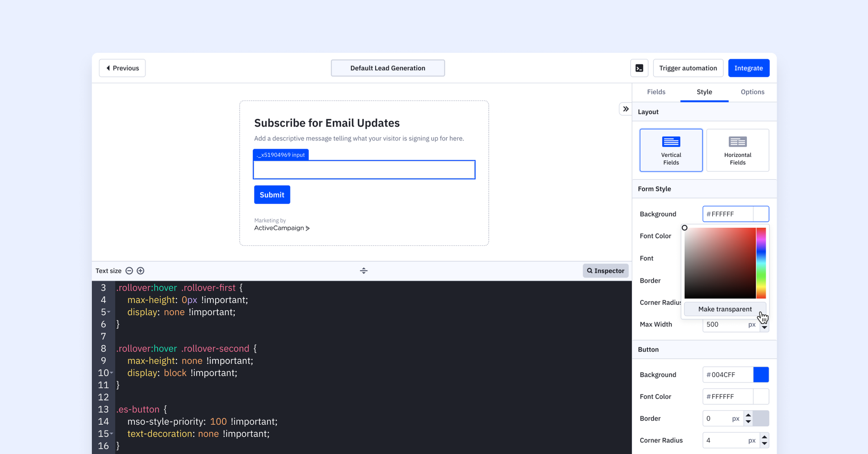Image resolution: width=868 pixels, height=454 pixels.
Task: Go back with Previous button
Action: tap(122, 68)
